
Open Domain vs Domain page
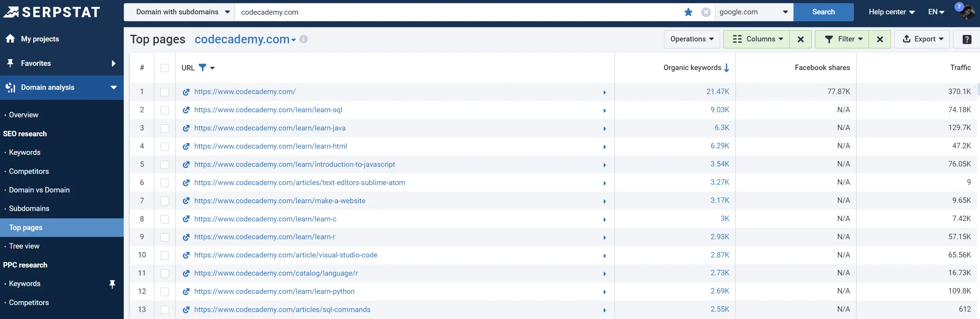(x=39, y=190)
